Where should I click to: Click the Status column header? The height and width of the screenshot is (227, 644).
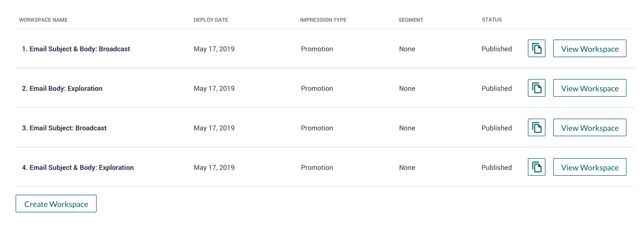492,20
